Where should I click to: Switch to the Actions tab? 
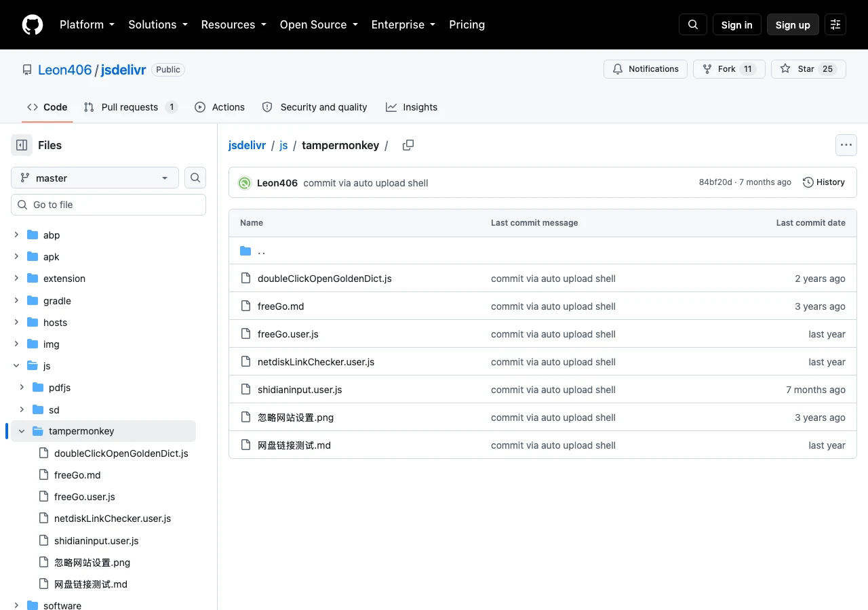coord(220,107)
